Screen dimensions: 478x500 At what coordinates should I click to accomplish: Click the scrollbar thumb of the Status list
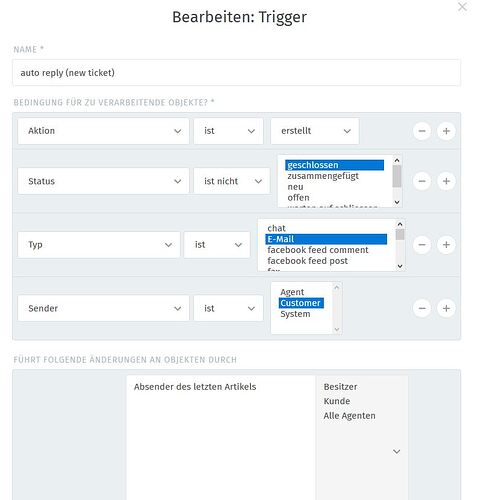coord(397,176)
